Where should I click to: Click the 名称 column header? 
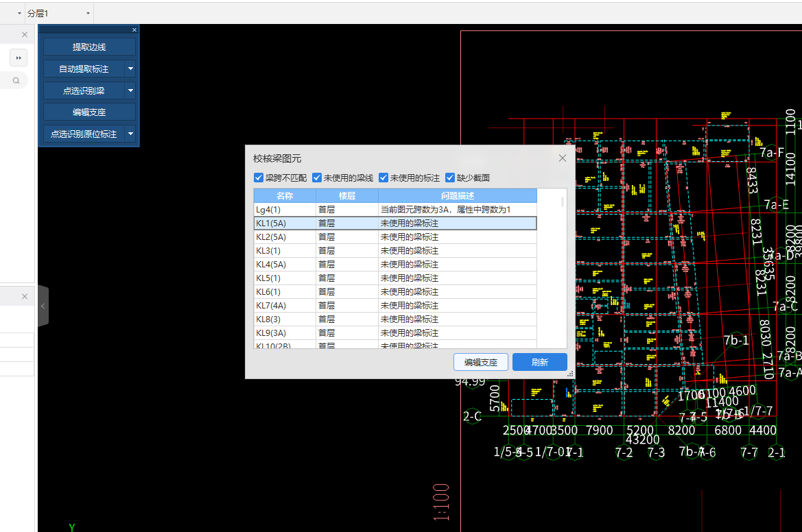click(x=285, y=196)
